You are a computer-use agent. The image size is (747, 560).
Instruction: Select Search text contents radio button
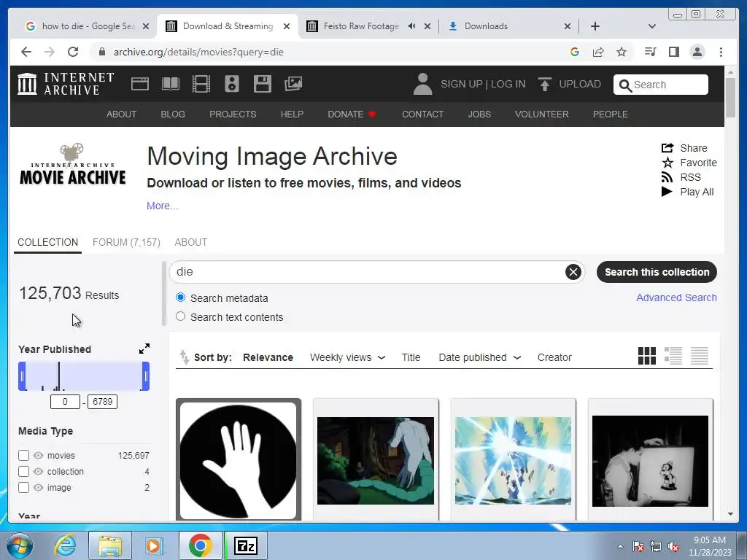coord(181,316)
